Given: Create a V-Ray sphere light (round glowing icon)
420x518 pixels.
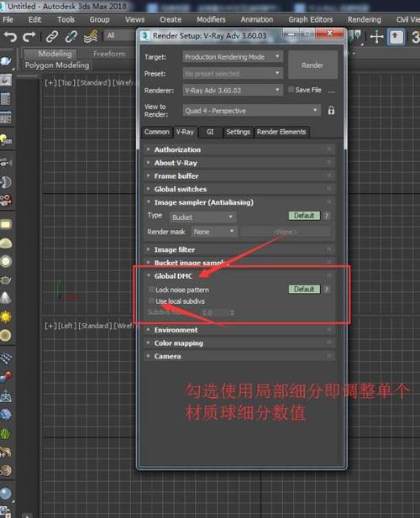Looking at the screenshot, I should 6,261.
